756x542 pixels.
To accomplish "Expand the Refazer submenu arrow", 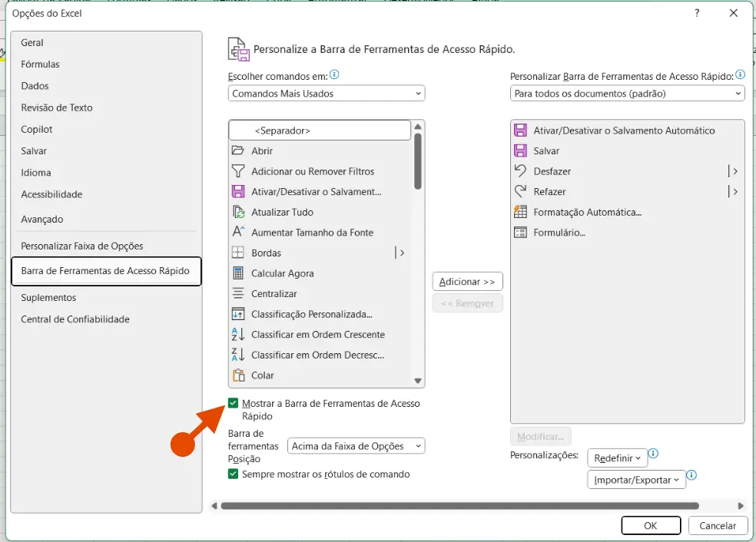I will point(734,192).
